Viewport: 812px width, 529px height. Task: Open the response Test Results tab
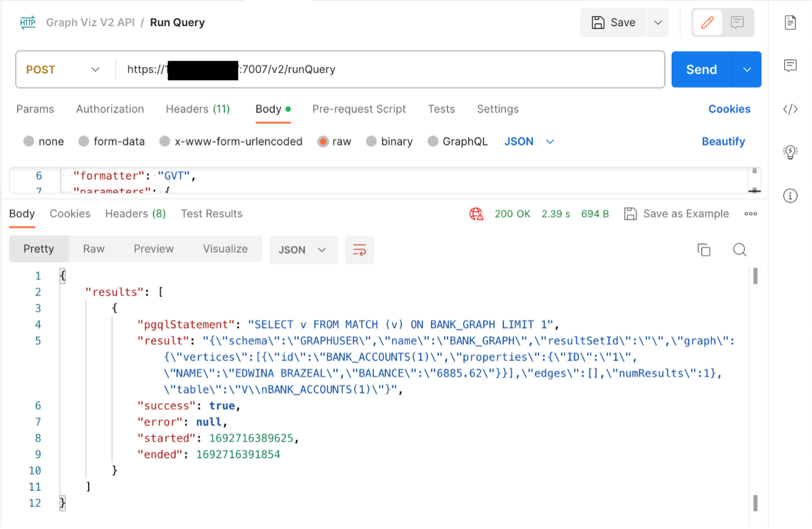coord(211,214)
